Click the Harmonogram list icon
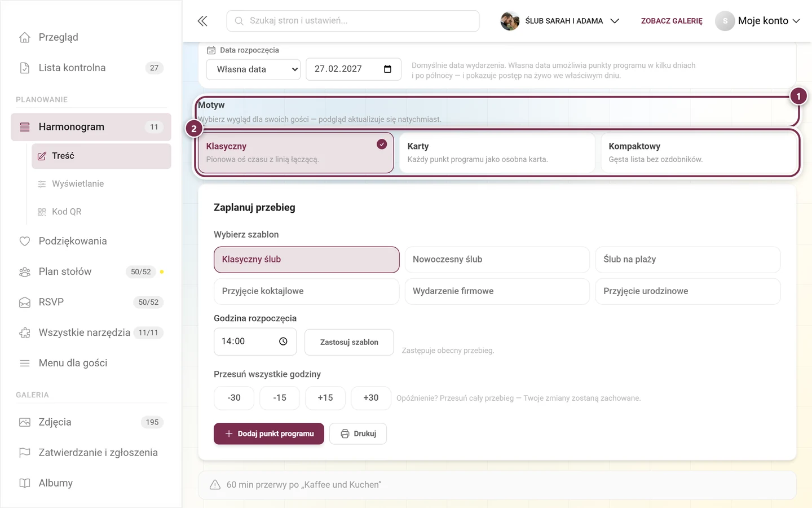The width and height of the screenshot is (812, 508). (x=25, y=127)
